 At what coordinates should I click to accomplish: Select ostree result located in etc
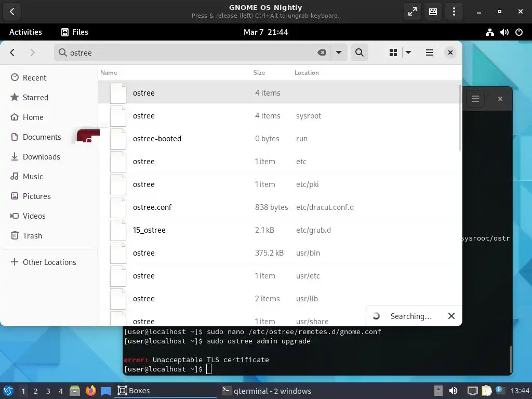[279, 162]
